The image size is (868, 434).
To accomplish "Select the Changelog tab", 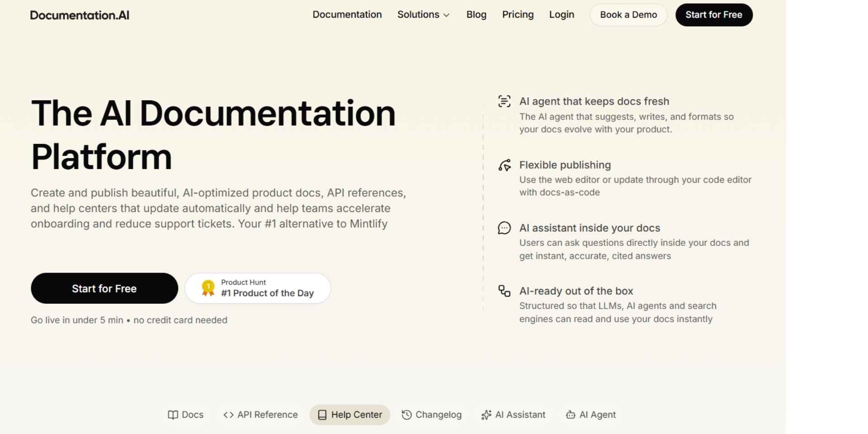I will [x=432, y=415].
